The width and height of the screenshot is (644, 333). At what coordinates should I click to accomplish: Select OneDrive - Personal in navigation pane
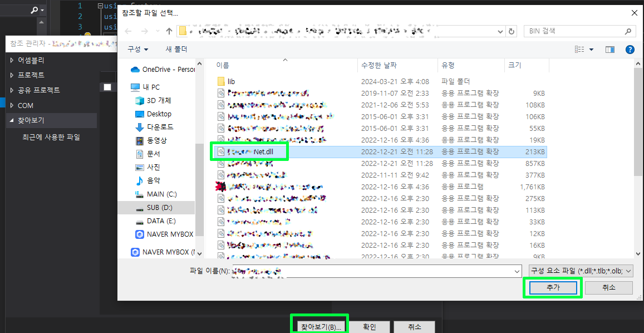coord(162,70)
